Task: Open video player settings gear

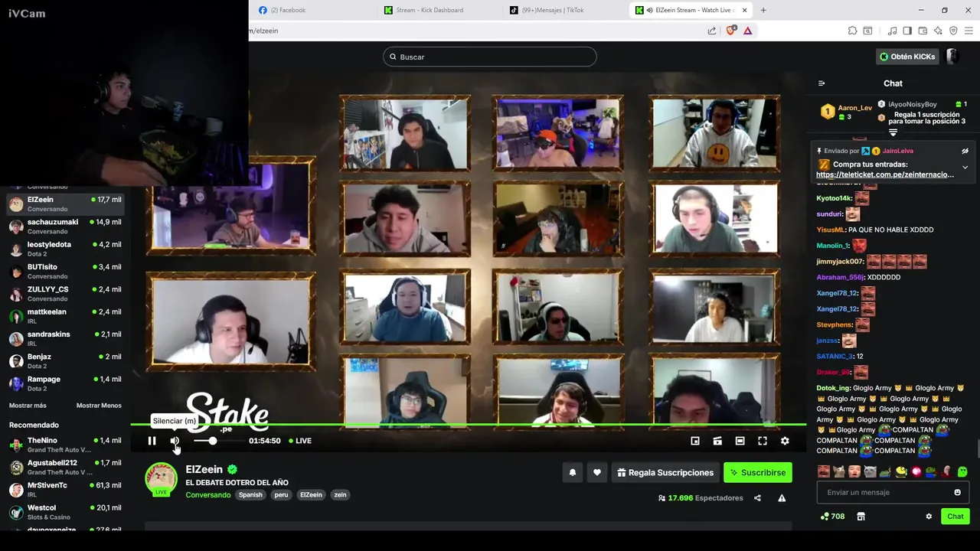Action: (x=785, y=441)
